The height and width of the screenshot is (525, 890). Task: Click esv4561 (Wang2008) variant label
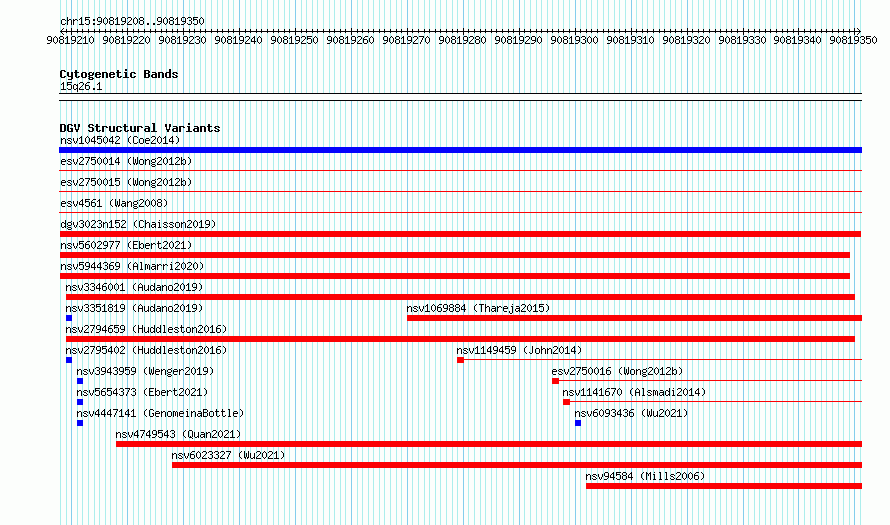[x=114, y=203]
